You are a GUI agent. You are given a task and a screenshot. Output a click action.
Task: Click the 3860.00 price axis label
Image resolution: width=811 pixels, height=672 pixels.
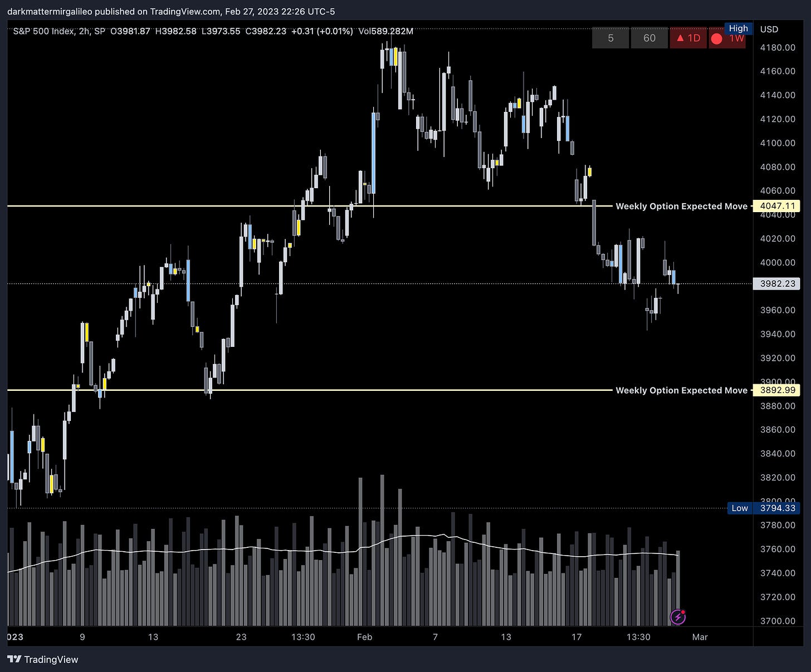coord(778,429)
